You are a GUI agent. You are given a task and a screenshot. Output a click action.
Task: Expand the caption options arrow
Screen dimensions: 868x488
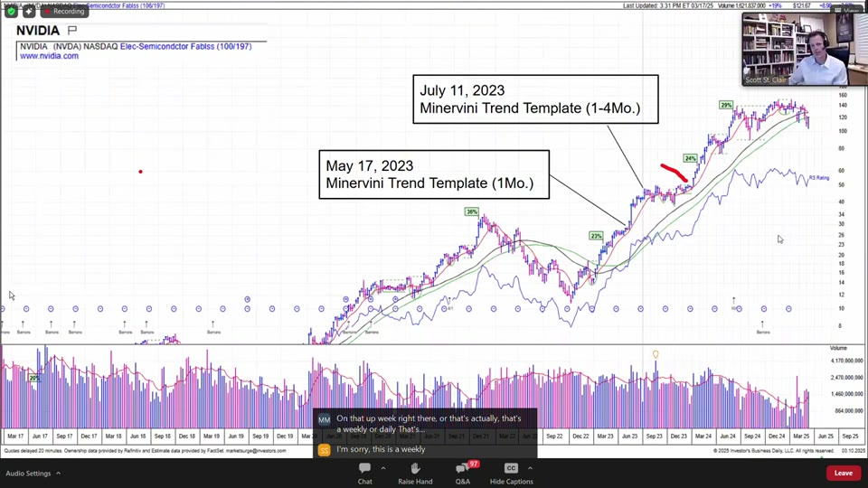[530, 468]
